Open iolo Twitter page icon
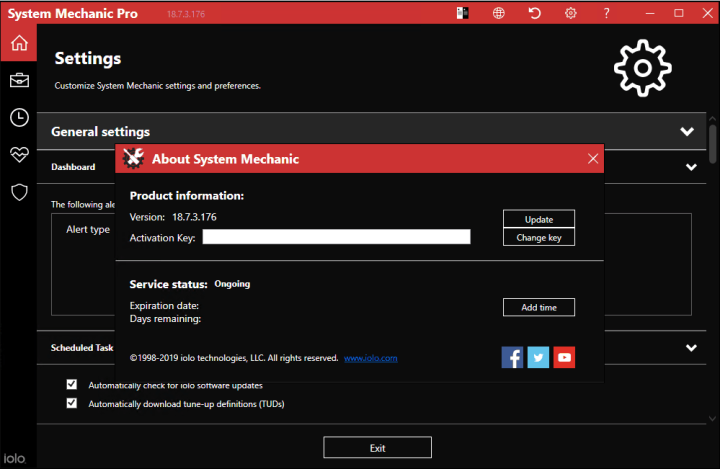This screenshot has height=469, width=720. pyautogui.click(x=538, y=357)
